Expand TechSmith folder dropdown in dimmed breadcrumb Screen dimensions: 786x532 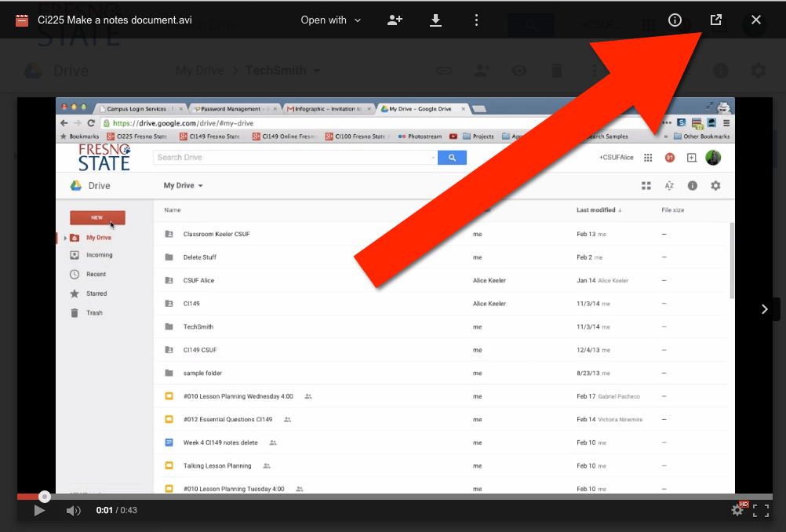click(317, 71)
